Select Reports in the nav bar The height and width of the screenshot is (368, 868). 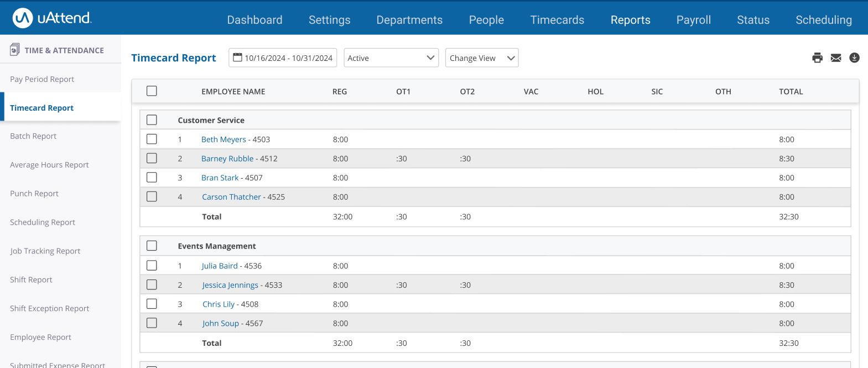tap(630, 20)
